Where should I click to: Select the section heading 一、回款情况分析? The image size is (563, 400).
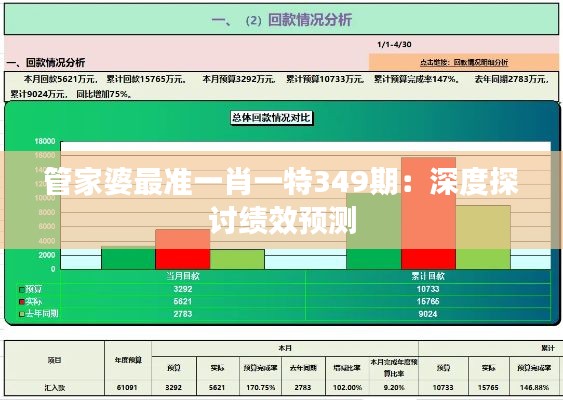[46, 63]
